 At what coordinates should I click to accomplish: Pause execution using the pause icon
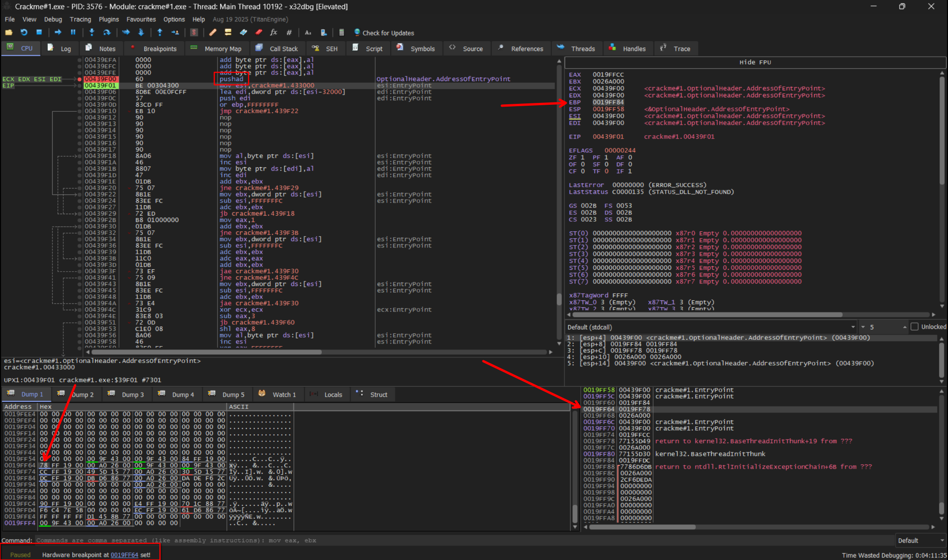click(73, 32)
